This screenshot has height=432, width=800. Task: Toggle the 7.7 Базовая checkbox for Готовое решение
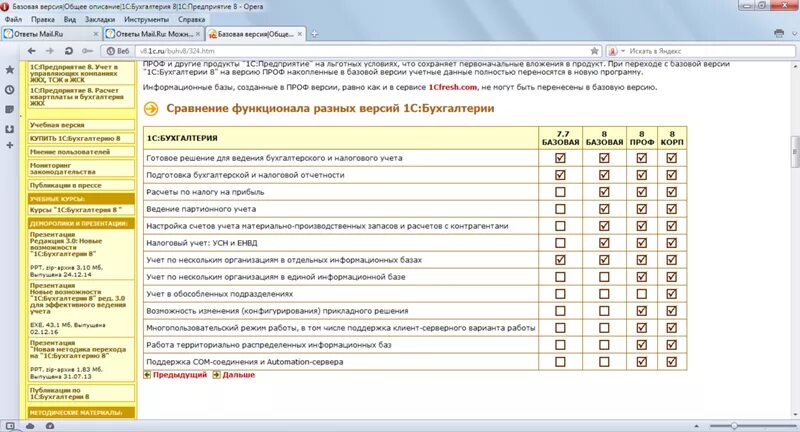560,158
